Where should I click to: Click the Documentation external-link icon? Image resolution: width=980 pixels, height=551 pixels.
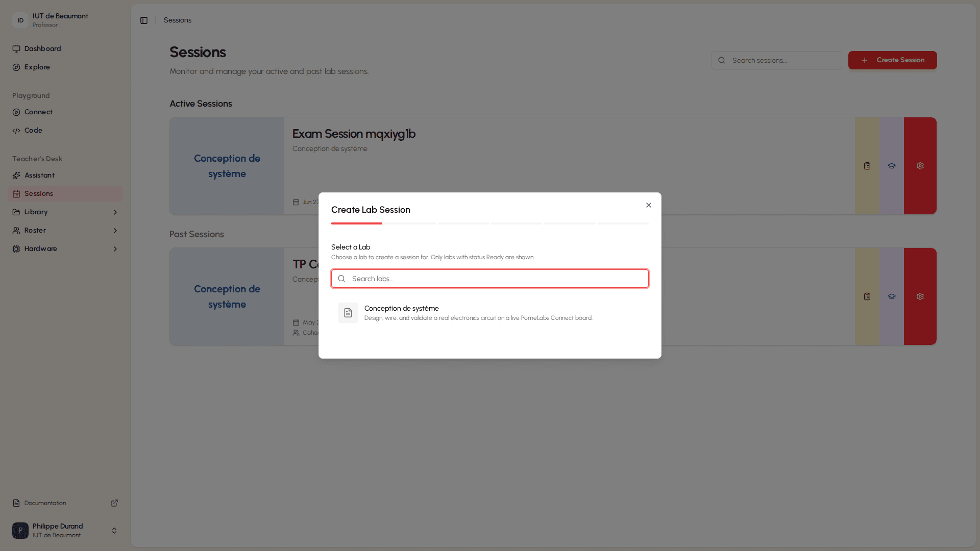(114, 503)
